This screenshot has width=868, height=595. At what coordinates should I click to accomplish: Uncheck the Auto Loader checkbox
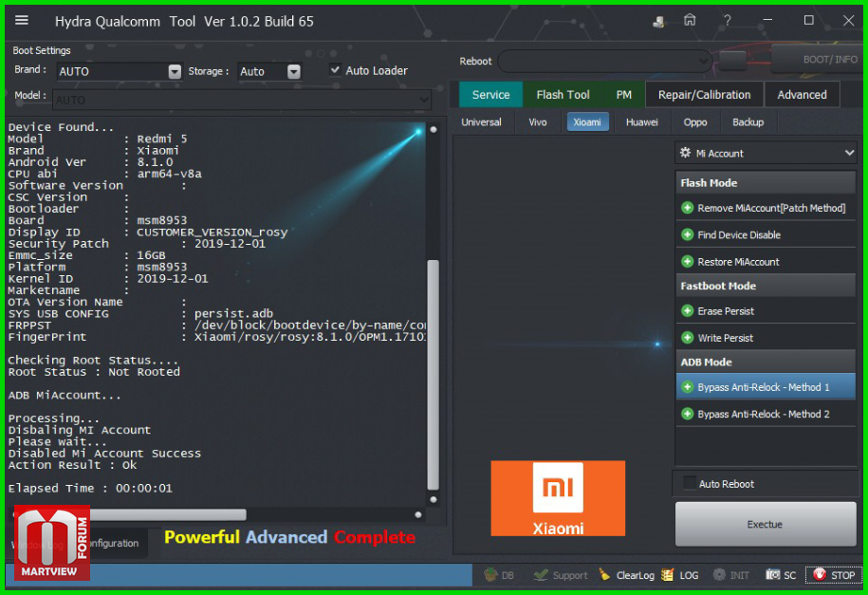(x=335, y=70)
